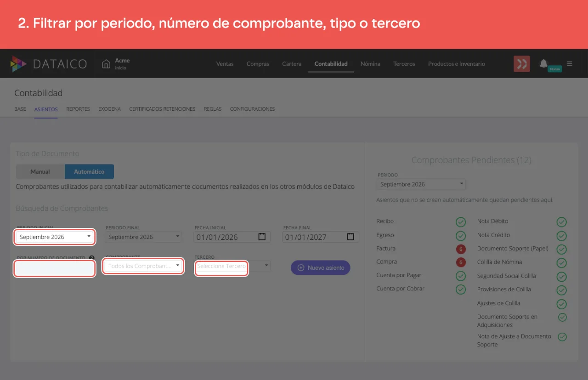Image resolution: width=588 pixels, height=380 pixels.
Task: Click the Dataico logo
Action: (x=49, y=64)
